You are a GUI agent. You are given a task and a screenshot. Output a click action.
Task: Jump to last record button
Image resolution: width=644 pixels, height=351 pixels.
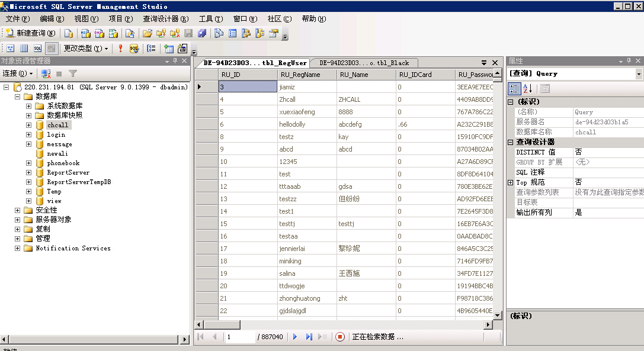(x=309, y=337)
